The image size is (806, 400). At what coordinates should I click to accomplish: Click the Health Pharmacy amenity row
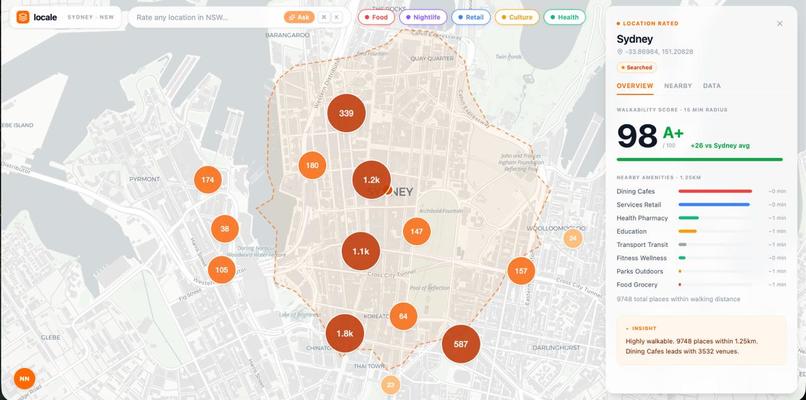[x=702, y=218]
